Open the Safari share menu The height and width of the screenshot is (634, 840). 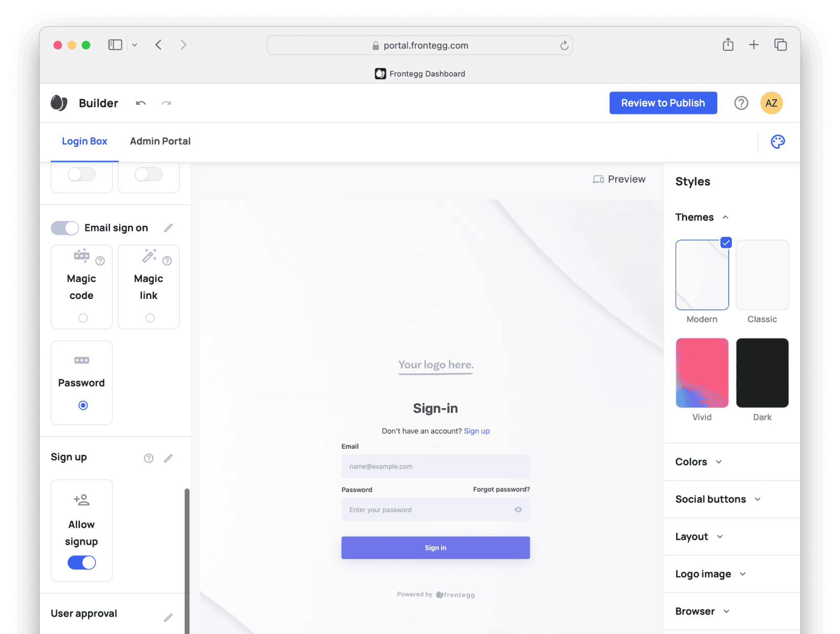728,44
